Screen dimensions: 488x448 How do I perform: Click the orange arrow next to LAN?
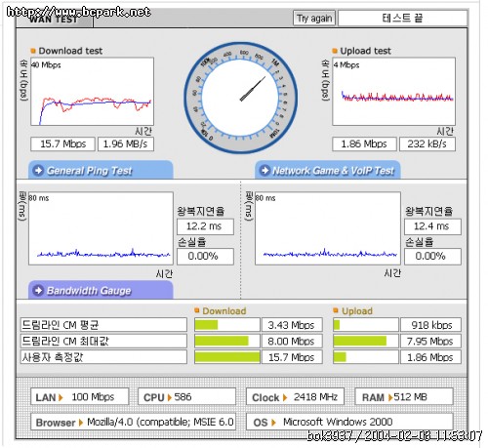coord(61,397)
